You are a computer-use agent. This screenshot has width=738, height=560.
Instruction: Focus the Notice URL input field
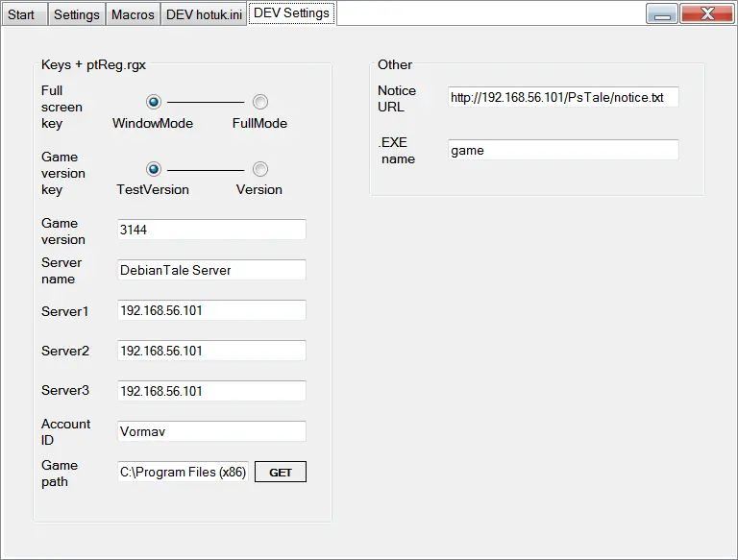(563, 97)
